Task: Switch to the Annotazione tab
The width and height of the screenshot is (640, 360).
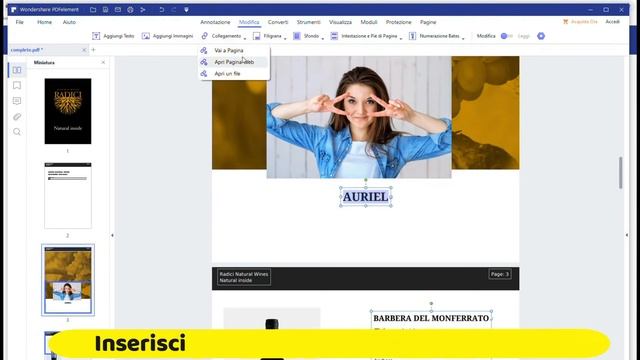Action: (215, 22)
